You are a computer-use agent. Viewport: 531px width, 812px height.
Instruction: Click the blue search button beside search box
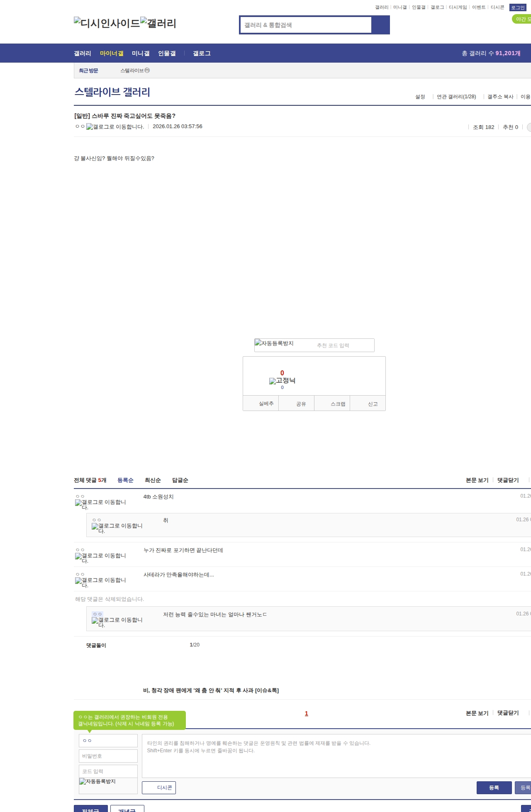[380, 25]
